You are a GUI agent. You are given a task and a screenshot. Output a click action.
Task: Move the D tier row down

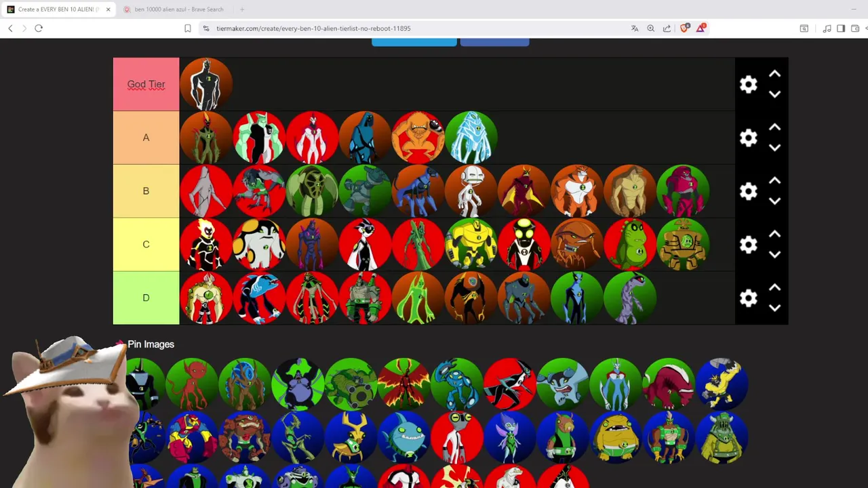[774, 308]
